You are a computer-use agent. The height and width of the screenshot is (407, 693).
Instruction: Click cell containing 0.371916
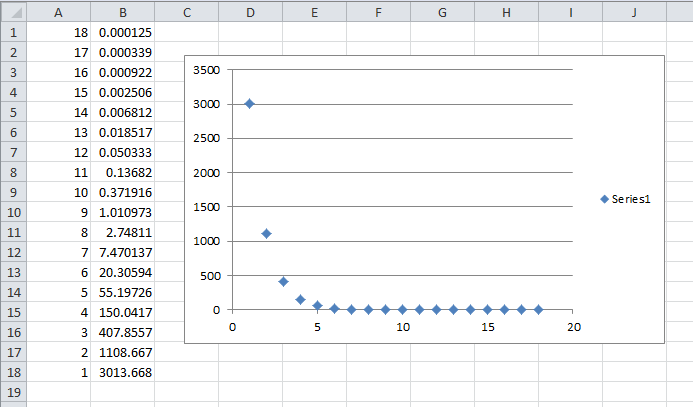pyautogui.click(x=122, y=192)
